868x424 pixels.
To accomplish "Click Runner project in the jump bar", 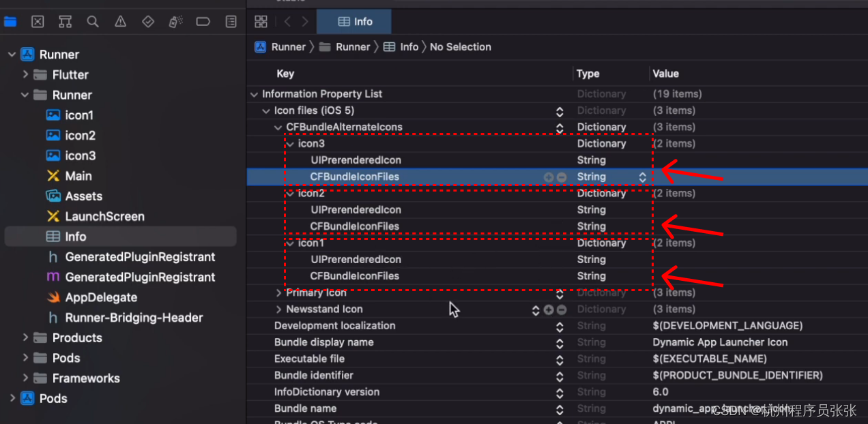I will [x=280, y=47].
